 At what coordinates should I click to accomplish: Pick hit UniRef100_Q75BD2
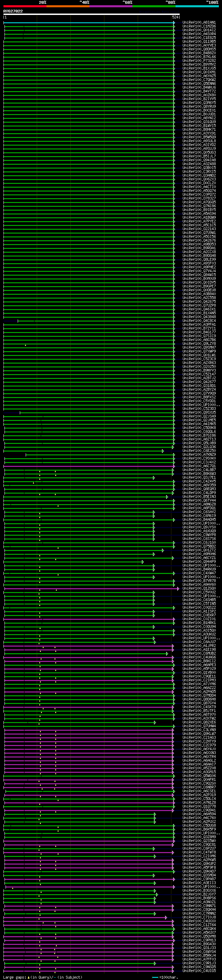coord(199,546)
